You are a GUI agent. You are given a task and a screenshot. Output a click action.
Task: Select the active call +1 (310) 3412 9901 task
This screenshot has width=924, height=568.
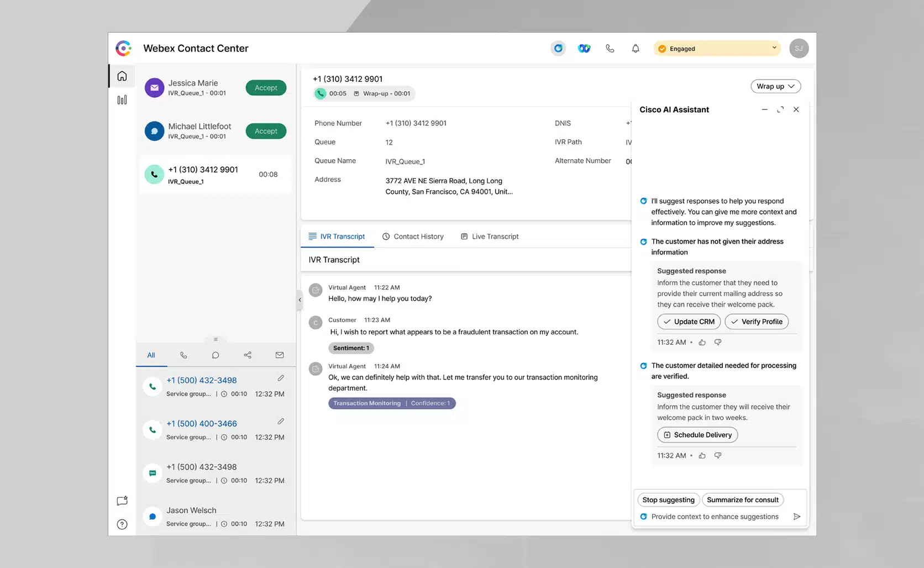(216, 175)
